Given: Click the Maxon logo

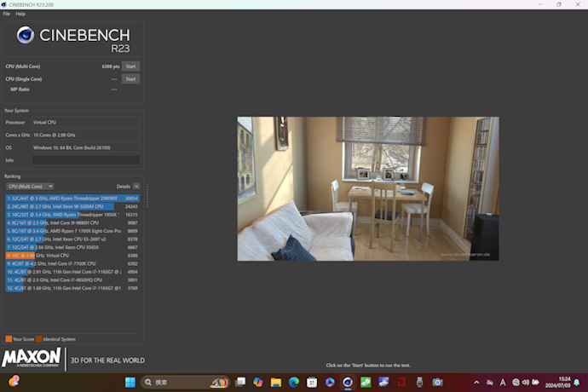Looking at the screenshot, I should coord(32,358).
